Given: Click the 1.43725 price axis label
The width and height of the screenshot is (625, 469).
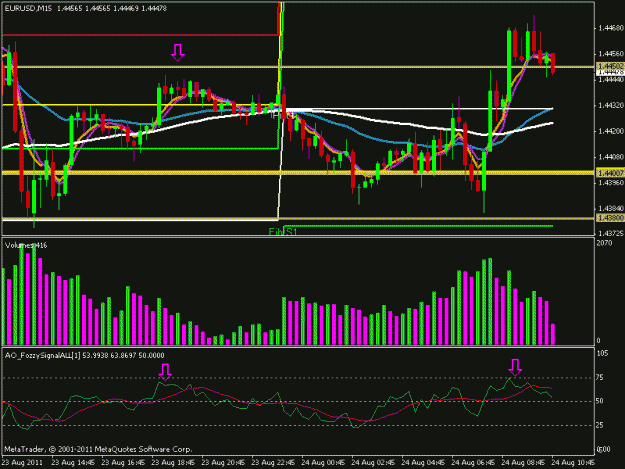Looking at the screenshot, I should pyautogui.click(x=611, y=233).
